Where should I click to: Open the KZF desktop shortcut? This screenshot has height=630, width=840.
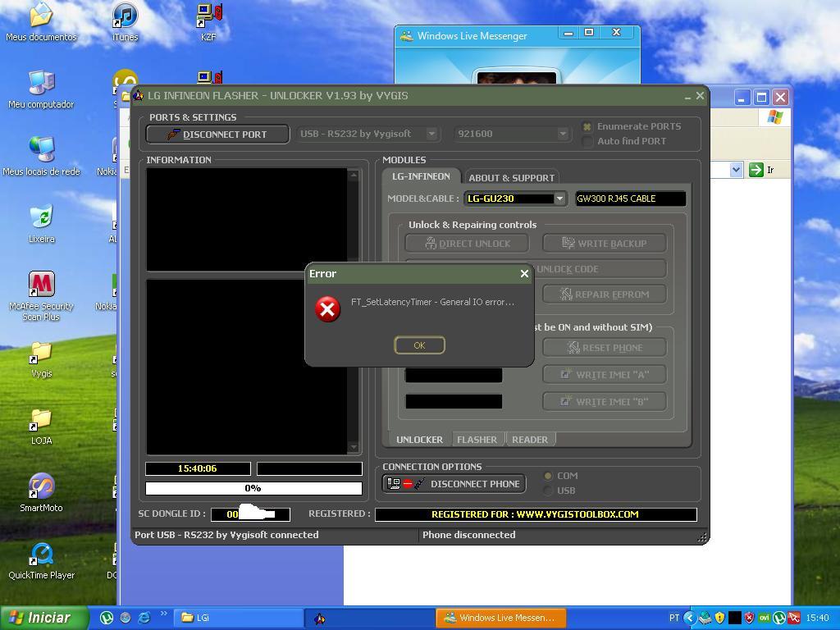click(x=208, y=21)
